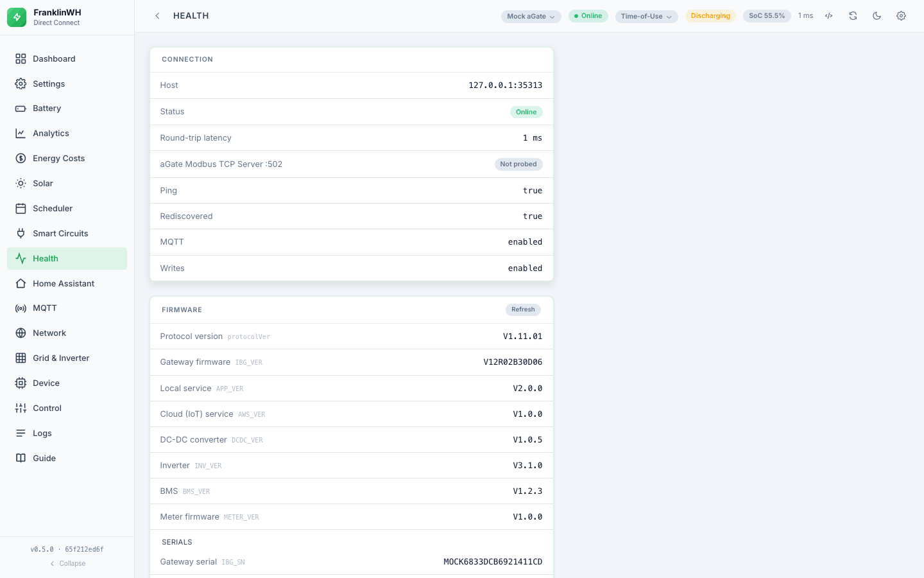Open Smart Circuits plug icon
924x578 pixels.
(x=21, y=234)
